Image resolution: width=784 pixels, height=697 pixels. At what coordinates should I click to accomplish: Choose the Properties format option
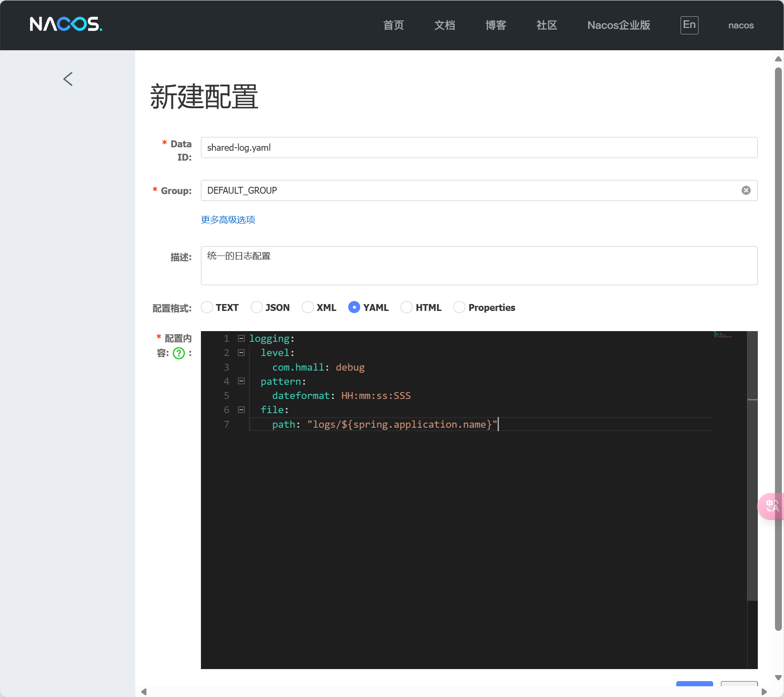[459, 307]
